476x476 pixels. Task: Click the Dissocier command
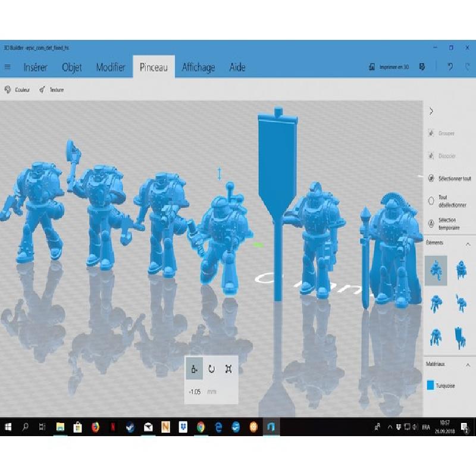441,156
